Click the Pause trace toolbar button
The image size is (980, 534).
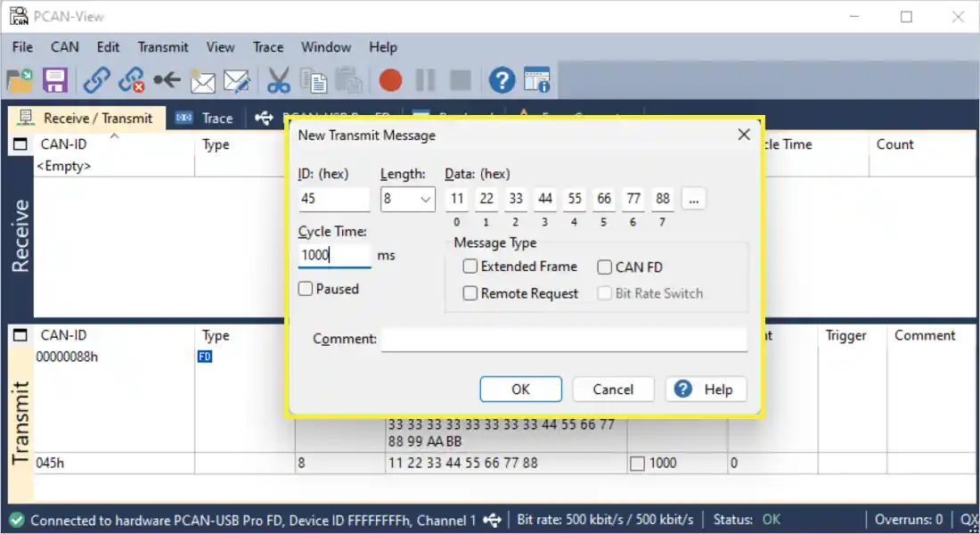click(x=426, y=80)
